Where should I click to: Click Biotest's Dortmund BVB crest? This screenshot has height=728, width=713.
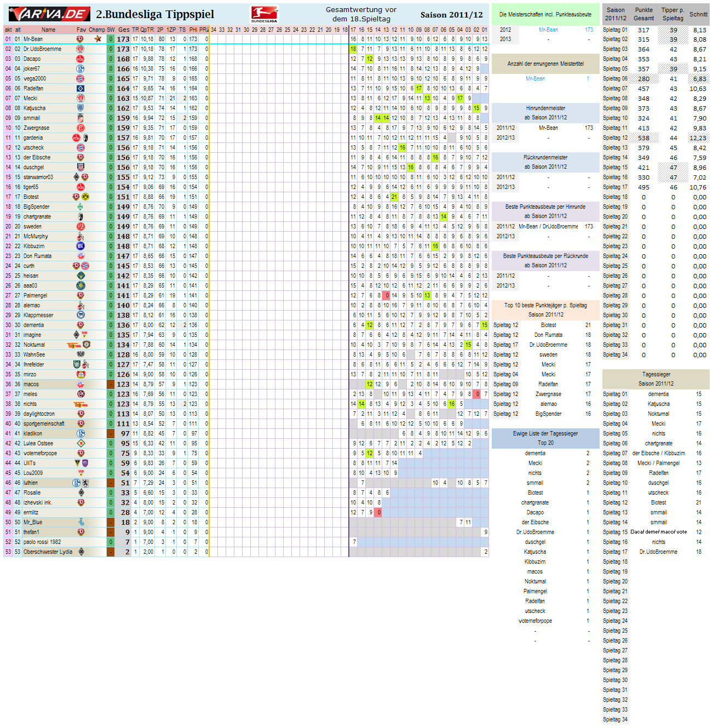click(85, 197)
